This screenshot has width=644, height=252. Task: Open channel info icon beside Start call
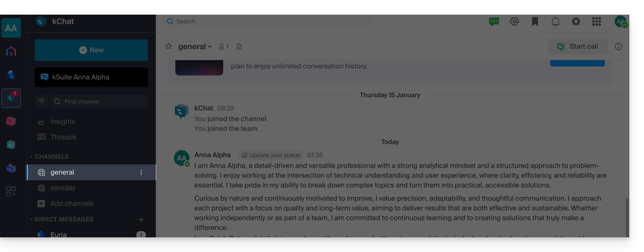tap(618, 46)
